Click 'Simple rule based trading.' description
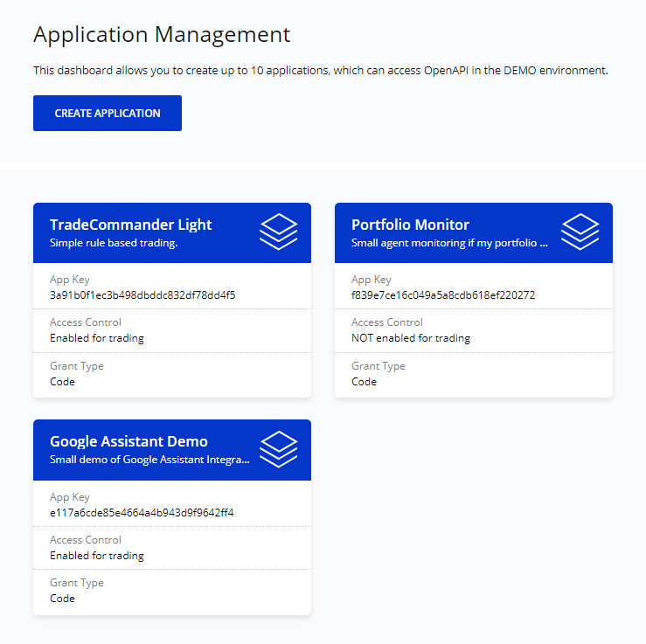The height and width of the screenshot is (644, 646). (x=114, y=243)
